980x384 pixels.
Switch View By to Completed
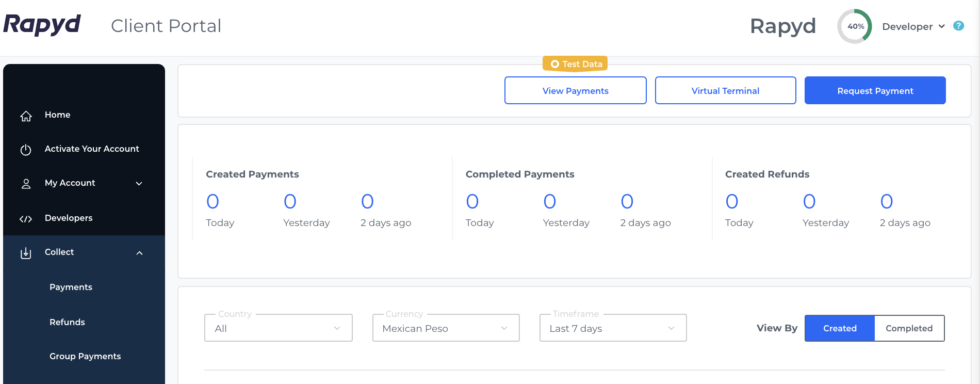point(909,328)
